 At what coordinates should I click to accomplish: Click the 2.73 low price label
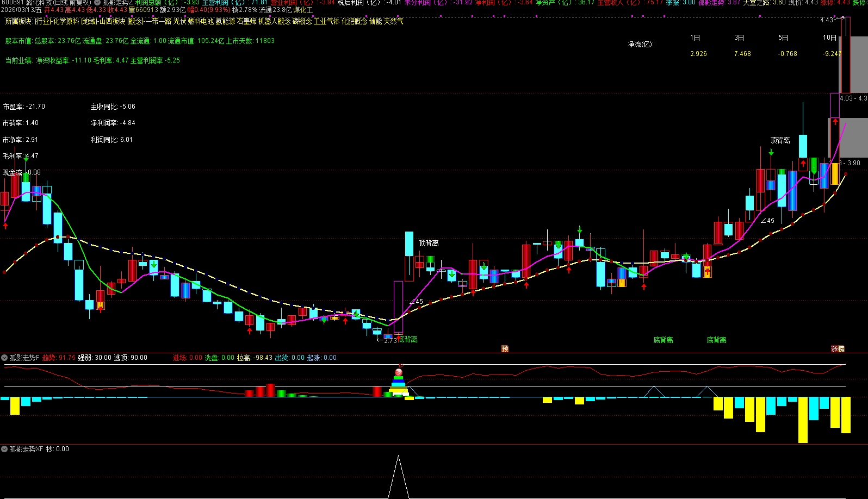click(390, 341)
